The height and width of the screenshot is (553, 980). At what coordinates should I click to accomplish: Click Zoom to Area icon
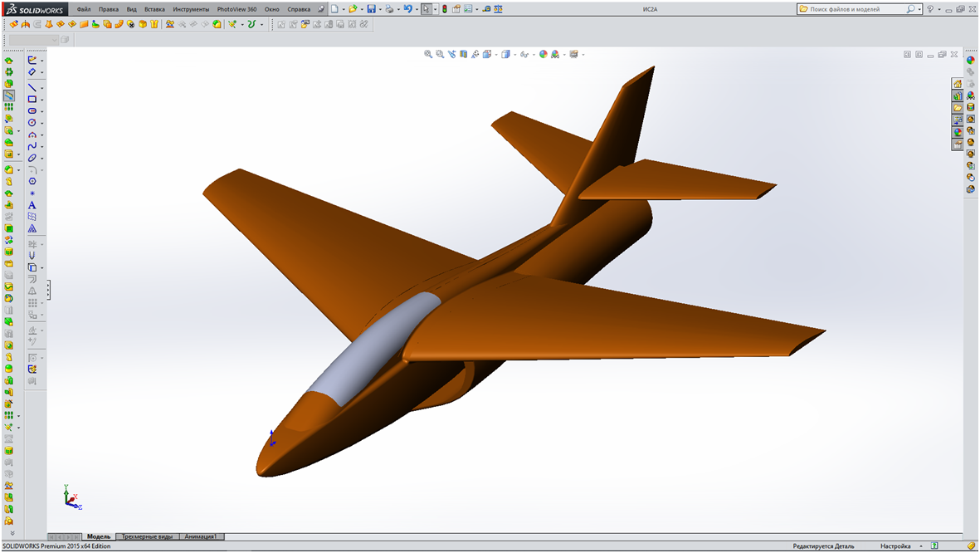point(440,55)
